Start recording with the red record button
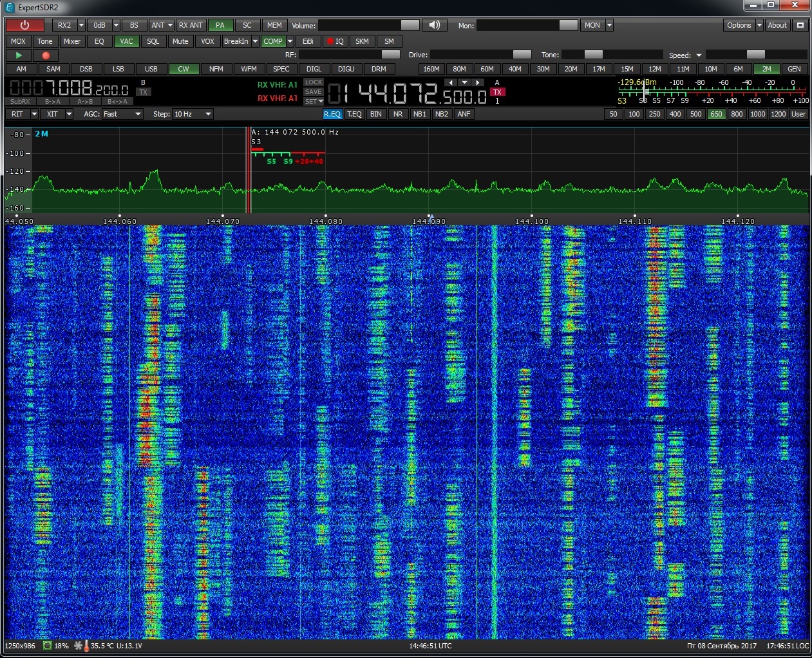Screen dimensions: 812x658 pyautogui.click(x=46, y=55)
